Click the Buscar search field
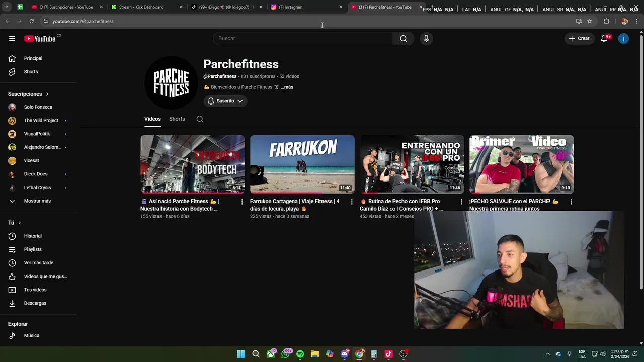This screenshot has height=362, width=644. point(303,39)
